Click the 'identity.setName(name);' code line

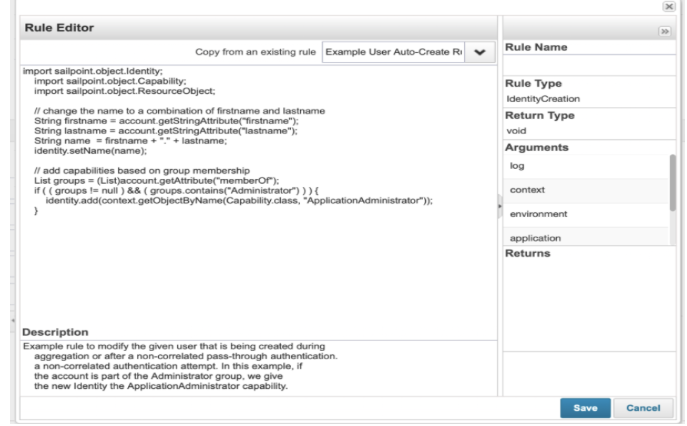click(90, 151)
